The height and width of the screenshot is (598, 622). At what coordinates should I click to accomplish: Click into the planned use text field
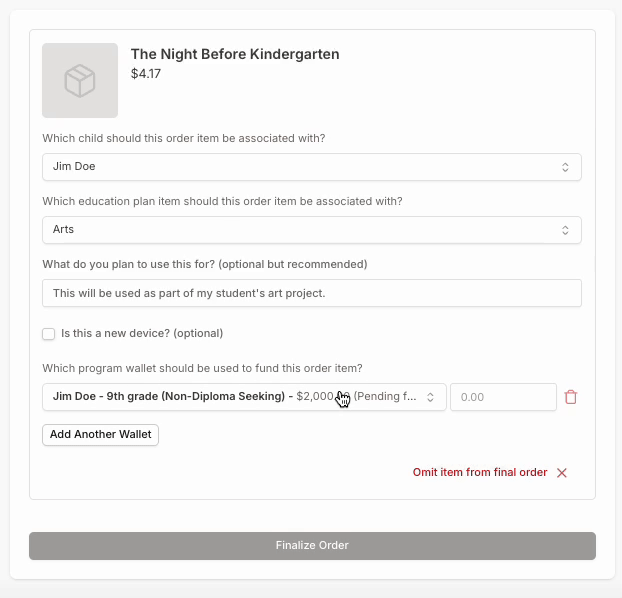(x=311, y=293)
